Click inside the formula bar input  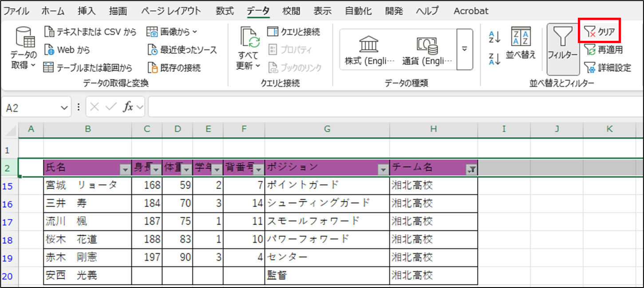(x=391, y=107)
